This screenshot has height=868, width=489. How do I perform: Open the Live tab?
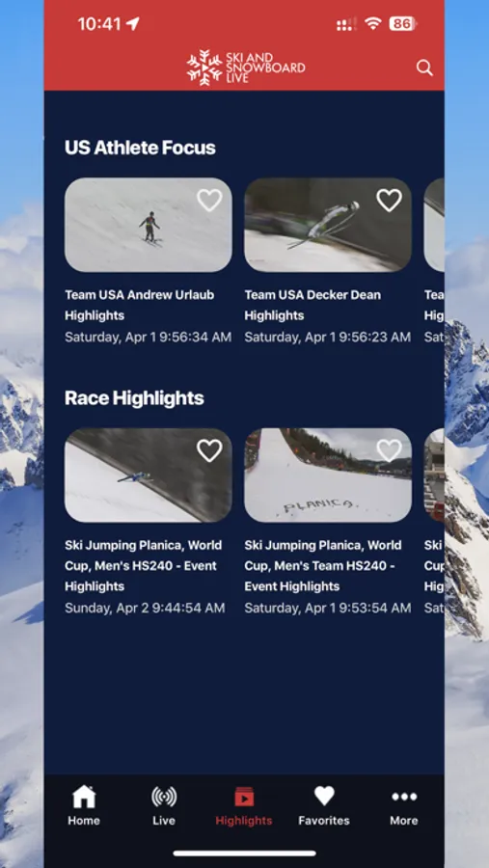point(164,805)
